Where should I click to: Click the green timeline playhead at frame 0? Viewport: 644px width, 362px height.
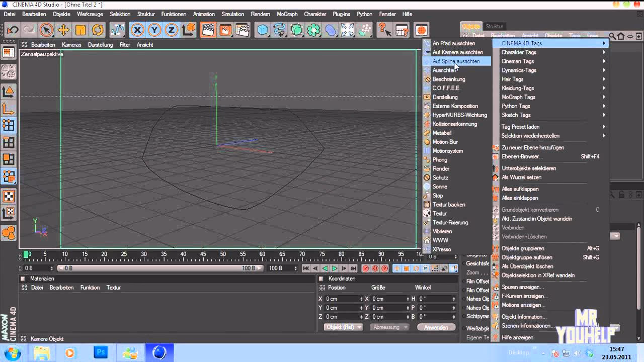(26, 254)
